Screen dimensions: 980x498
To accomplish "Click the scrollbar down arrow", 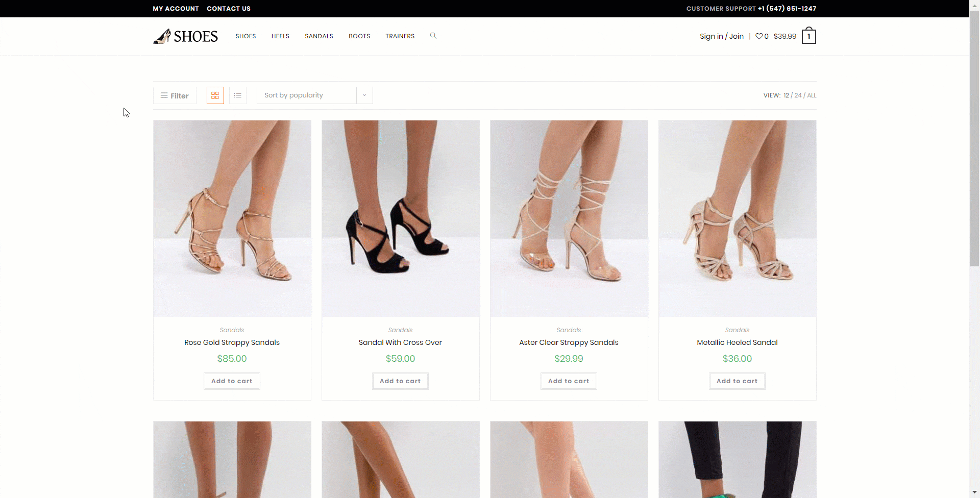I will [974, 492].
